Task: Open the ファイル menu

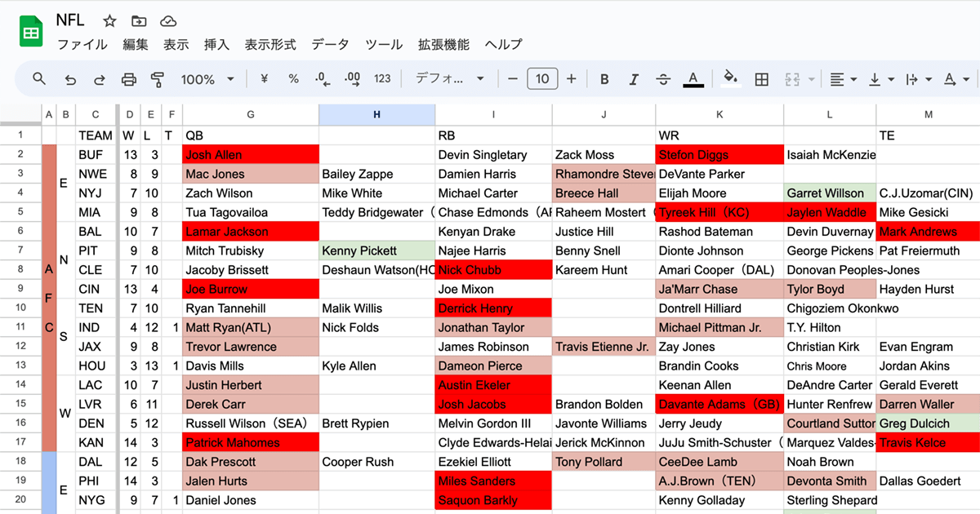Action: click(x=82, y=45)
